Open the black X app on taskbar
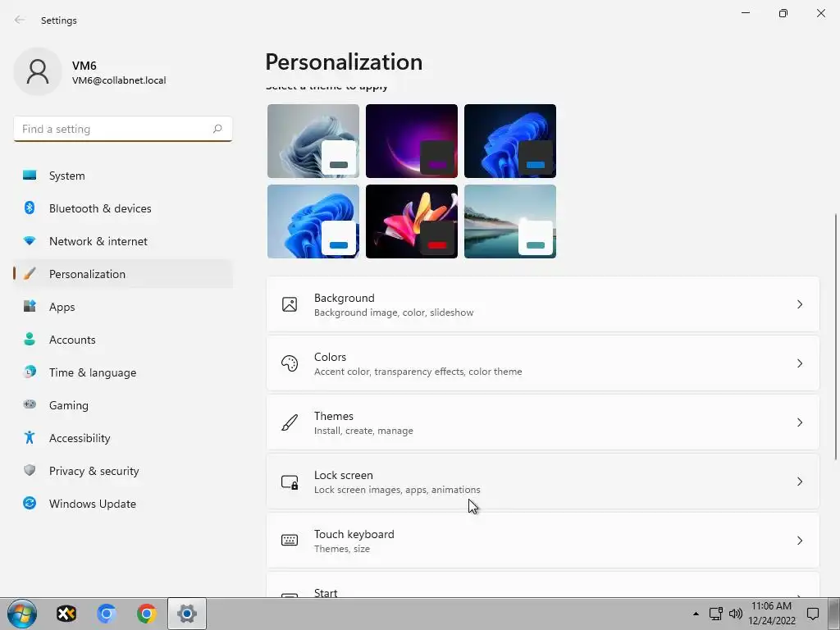840x630 pixels. [x=66, y=614]
